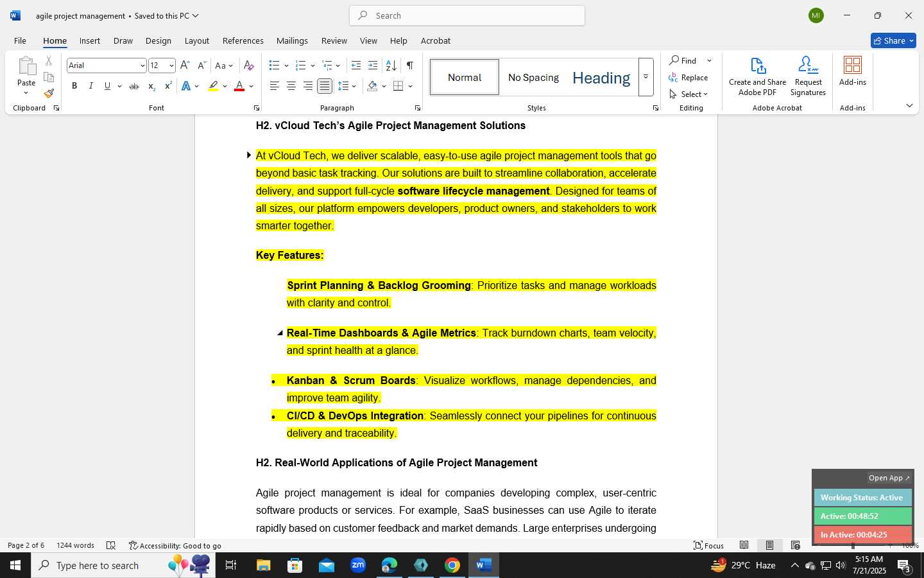
Task: Switch to the References tab
Action: point(243,40)
